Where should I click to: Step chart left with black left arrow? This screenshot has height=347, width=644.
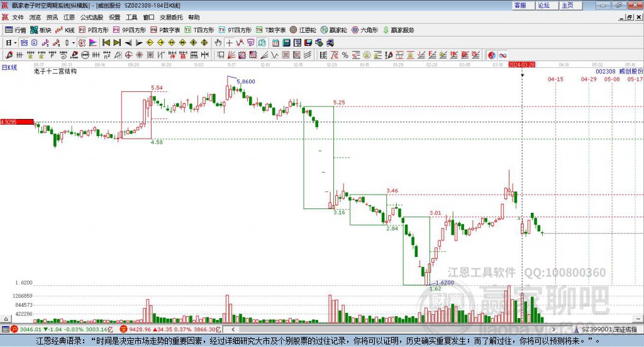(128, 43)
